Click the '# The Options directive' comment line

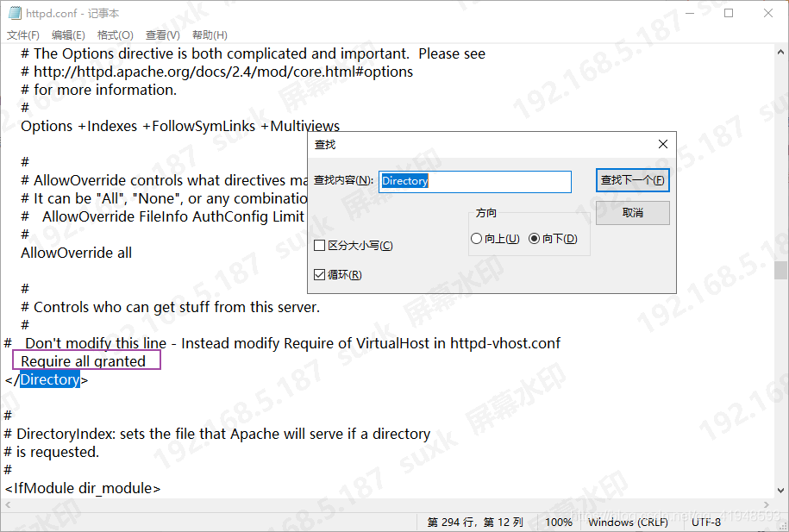[x=254, y=53]
